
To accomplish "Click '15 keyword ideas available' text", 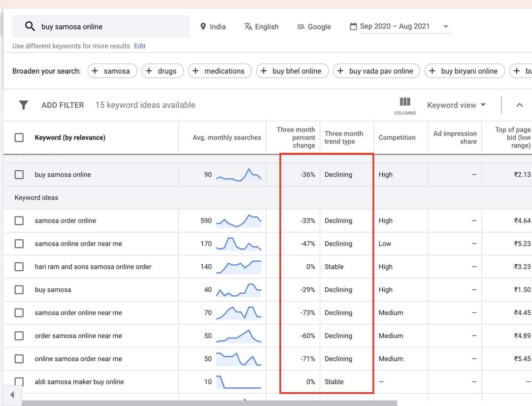I will [145, 105].
